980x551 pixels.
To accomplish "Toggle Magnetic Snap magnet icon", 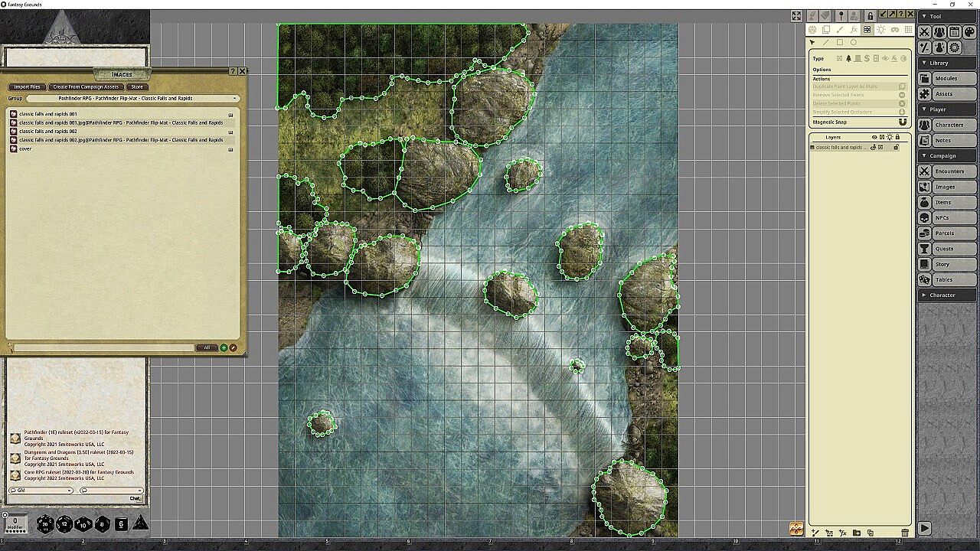I will pos(903,122).
